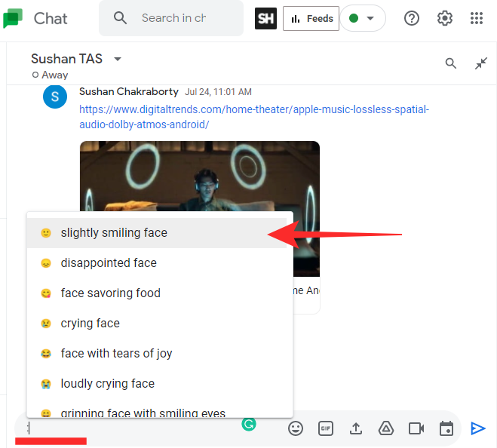Image resolution: width=497 pixels, height=448 pixels.
Task: Click Sushan Chakraborty's S avatar
Action: point(55,97)
